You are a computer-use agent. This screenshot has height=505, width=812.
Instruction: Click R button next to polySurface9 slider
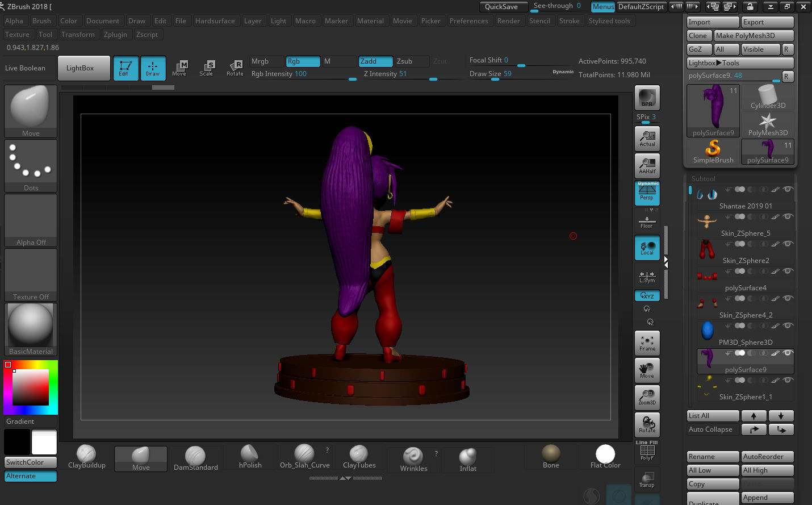(x=788, y=76)
